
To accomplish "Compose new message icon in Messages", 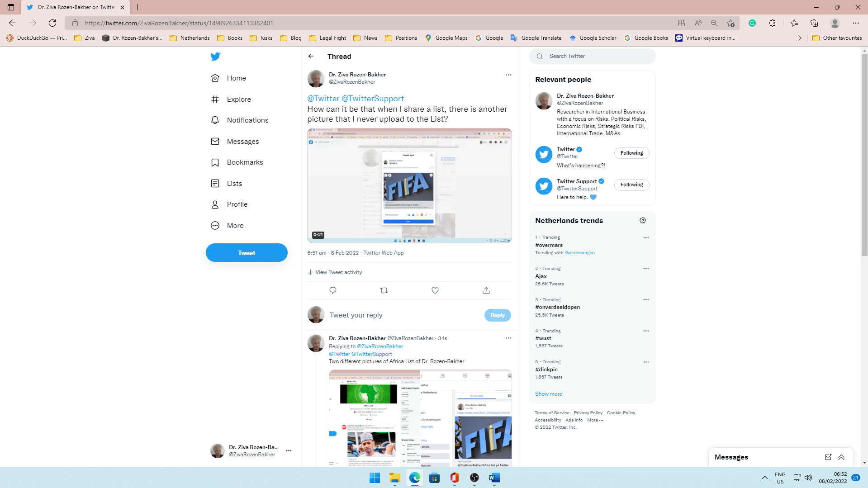I will click(828, 457).
